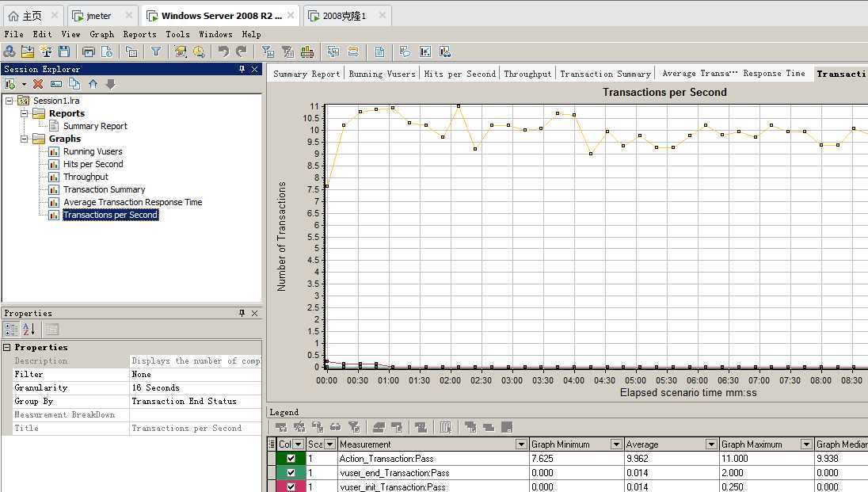Click the Filter property value None
This screenshot has width=868, height=492.
(x=195, y=375)
